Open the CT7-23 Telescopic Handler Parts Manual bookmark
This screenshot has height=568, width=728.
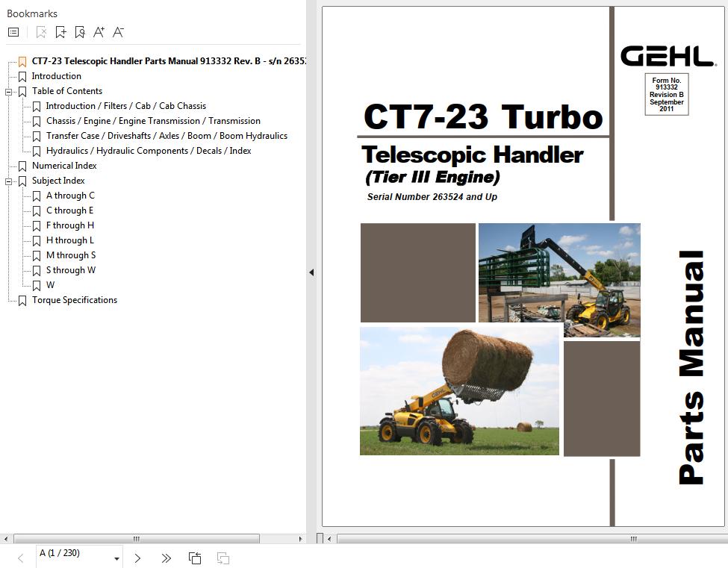(x=168, y=61)
